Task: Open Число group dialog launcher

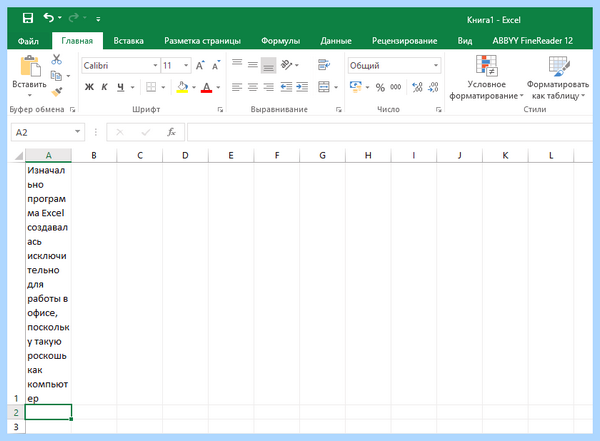Action: pyautogui.click(x=438, y=109)
